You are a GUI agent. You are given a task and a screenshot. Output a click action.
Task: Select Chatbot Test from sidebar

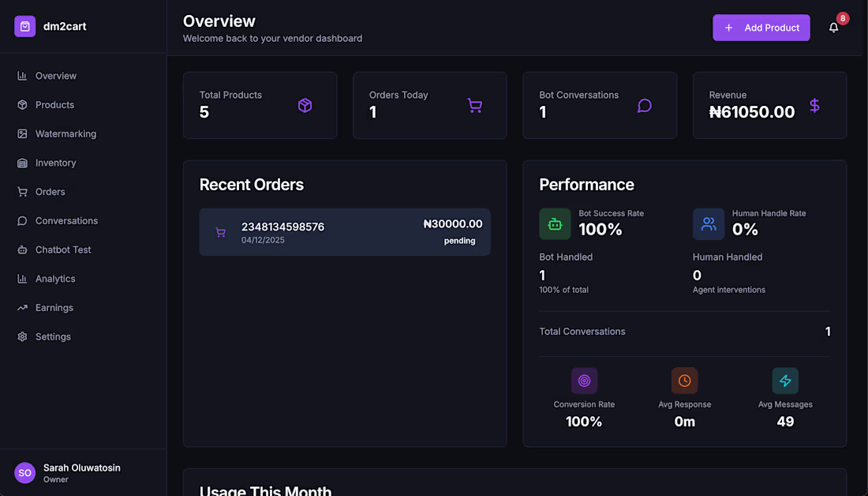[x=63, y=250]
